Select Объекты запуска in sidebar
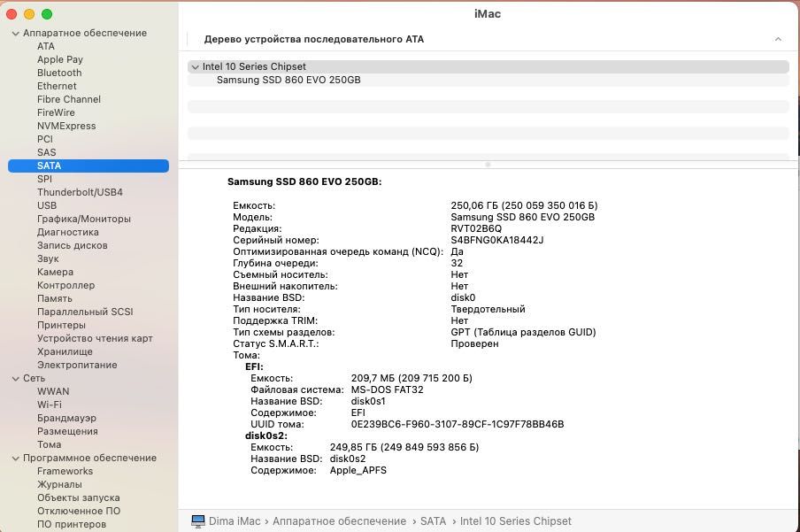Viewport: 800px width, 532px height. click(79, 497)
